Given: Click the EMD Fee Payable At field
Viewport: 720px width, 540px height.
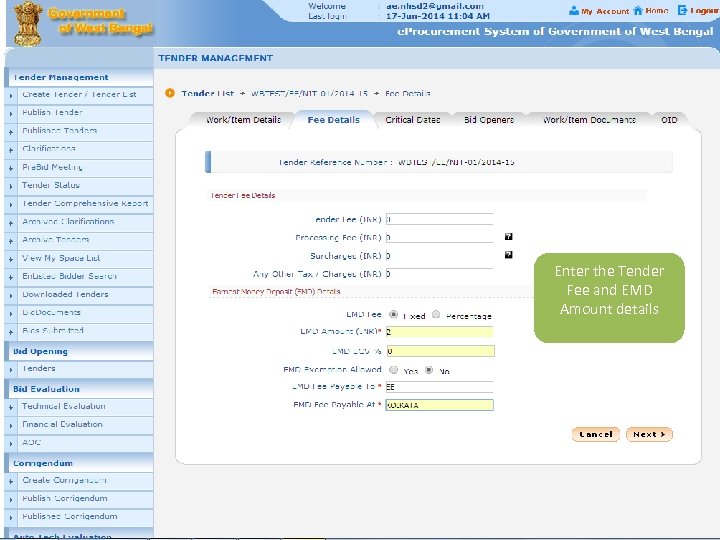Looking at the screenshot, I should [439, 405].
